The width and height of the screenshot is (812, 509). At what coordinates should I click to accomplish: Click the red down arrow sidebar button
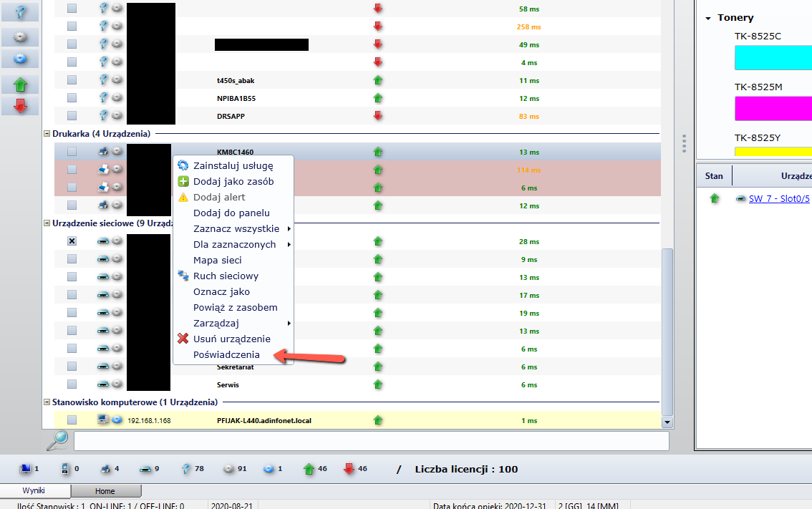pos(20,107)
